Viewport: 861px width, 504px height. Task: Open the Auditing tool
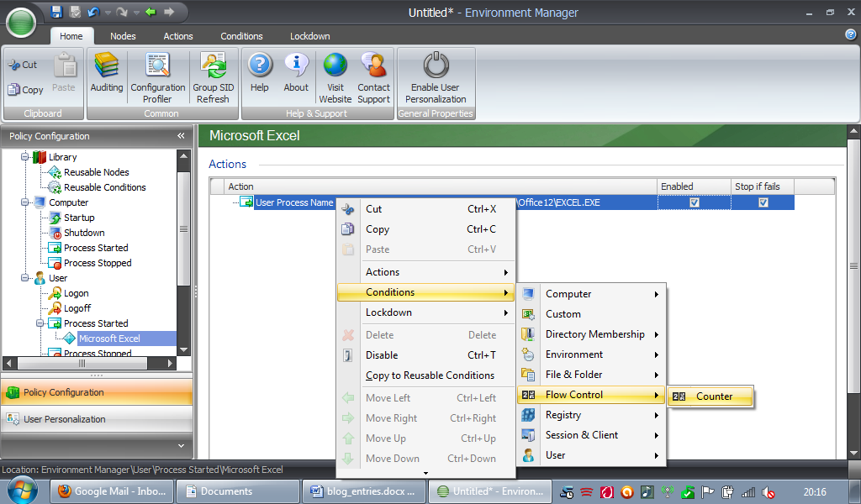click(107, 73)
